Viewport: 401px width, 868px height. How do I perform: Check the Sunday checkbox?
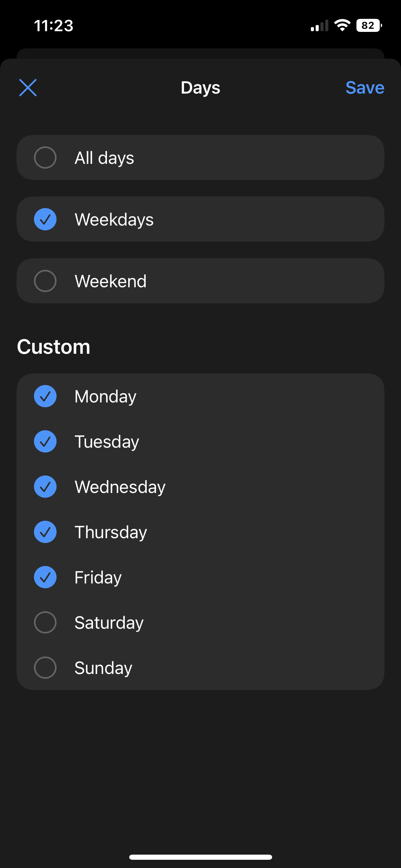pos(45,668)
